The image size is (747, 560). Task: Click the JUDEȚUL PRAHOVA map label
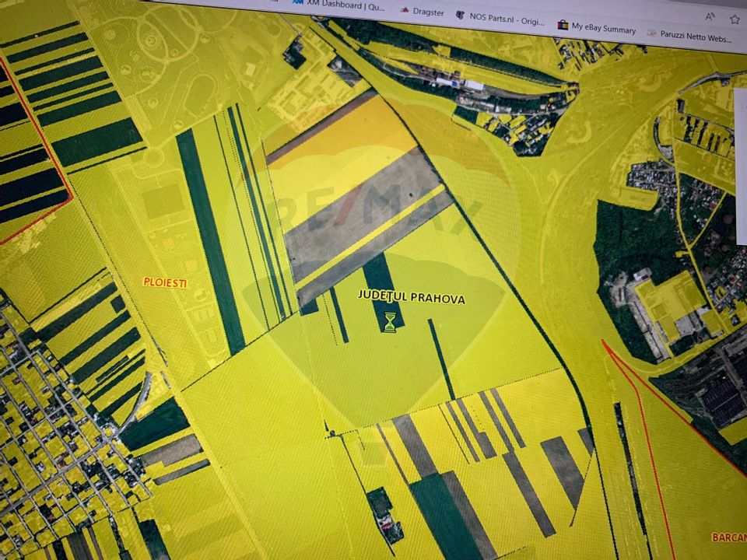click(x=411, y=297)
